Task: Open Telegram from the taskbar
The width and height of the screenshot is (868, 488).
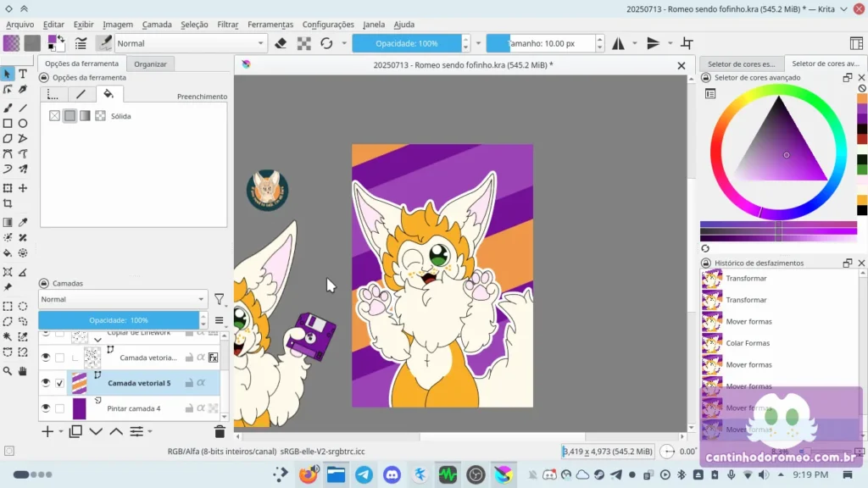Action: 364,474
